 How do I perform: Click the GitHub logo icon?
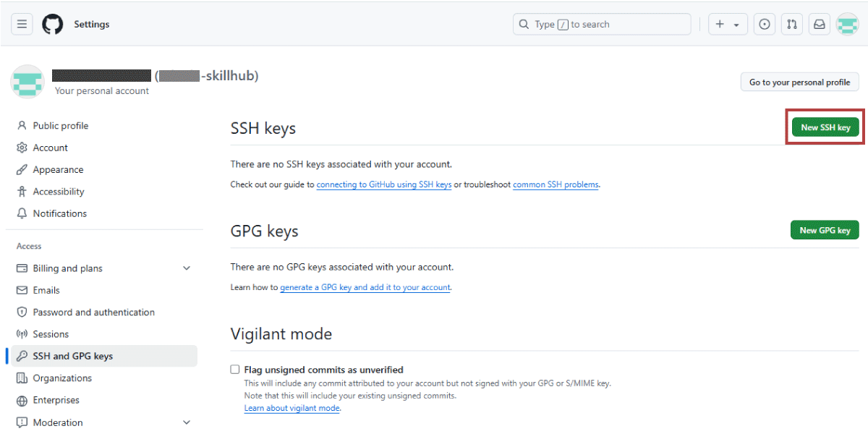pos(52,24)
